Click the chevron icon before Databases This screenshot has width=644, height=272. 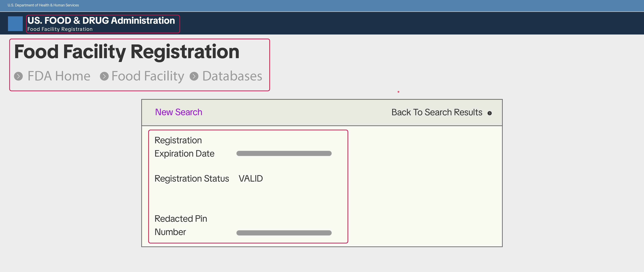tap(194, 76)
